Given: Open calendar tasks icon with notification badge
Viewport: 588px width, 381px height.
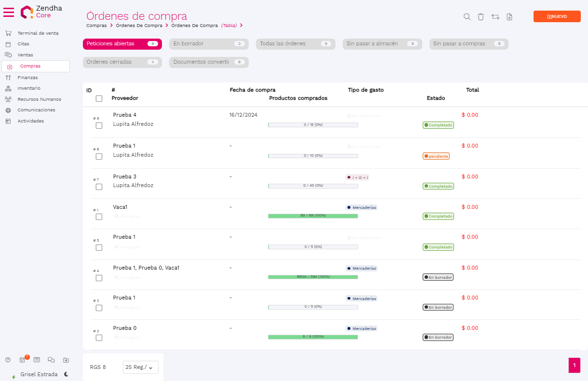Looking at the screenshot, I should [22, 360].
